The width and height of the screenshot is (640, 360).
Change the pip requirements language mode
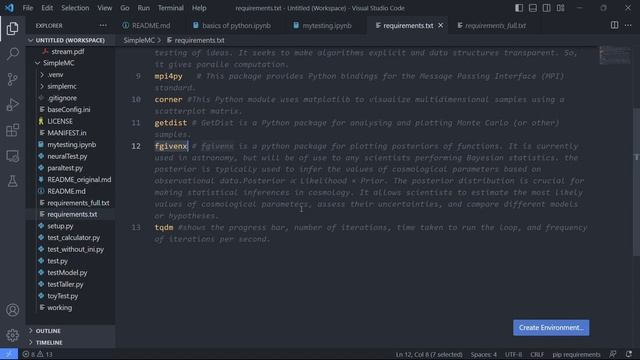[x=576, y=354]
